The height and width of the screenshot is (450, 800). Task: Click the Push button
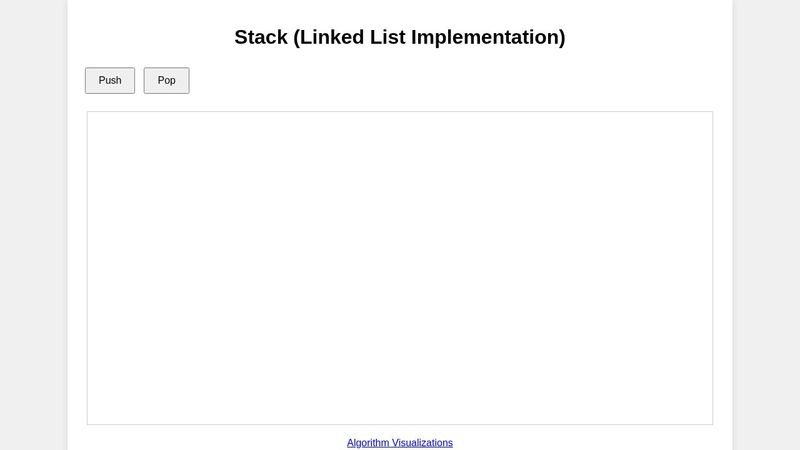[x=110, y=81]
